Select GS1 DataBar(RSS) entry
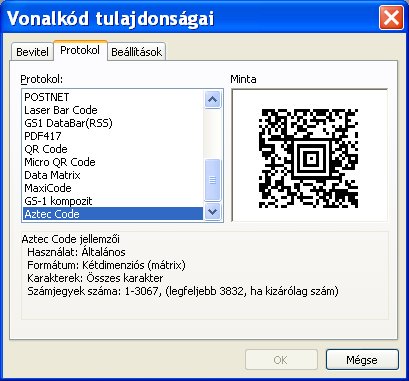The width and height of the screenshot is (409, 381). pyautogui.click(x=113, y=123)
